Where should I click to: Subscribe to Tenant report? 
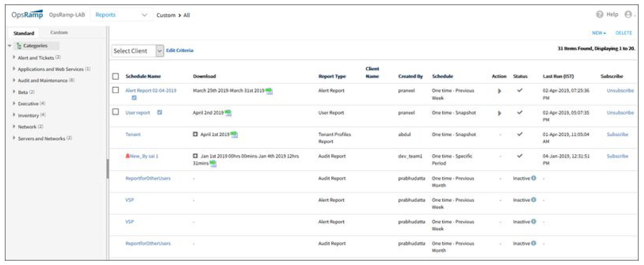pos(617,134)
